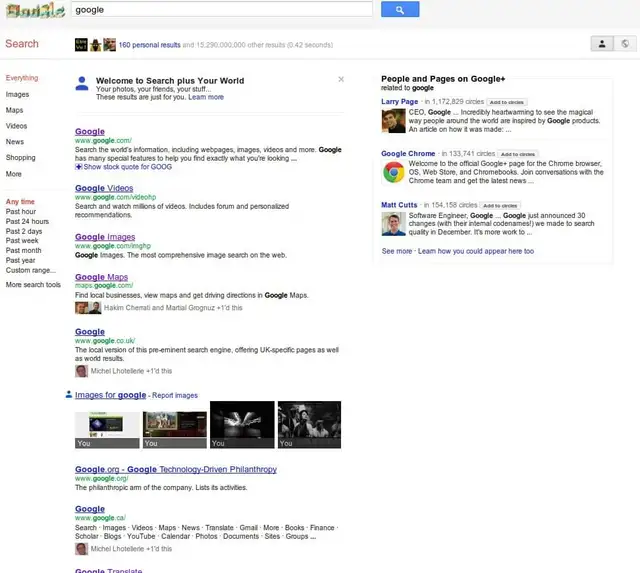
Task: Add Larry Page to circles
Action: click(x=507, y=102)
